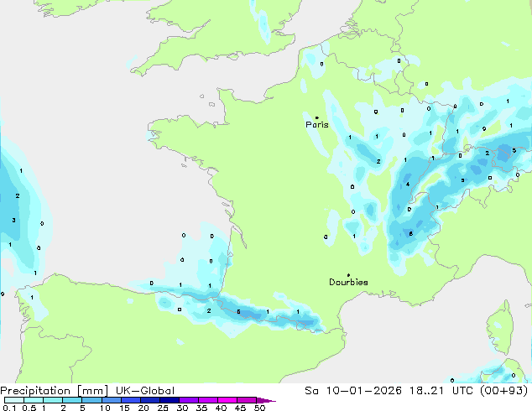The width and height of the screenshot is (532, 411).
Task: Pick the legend swatch between 20 and 25
Action: [149, 400]
